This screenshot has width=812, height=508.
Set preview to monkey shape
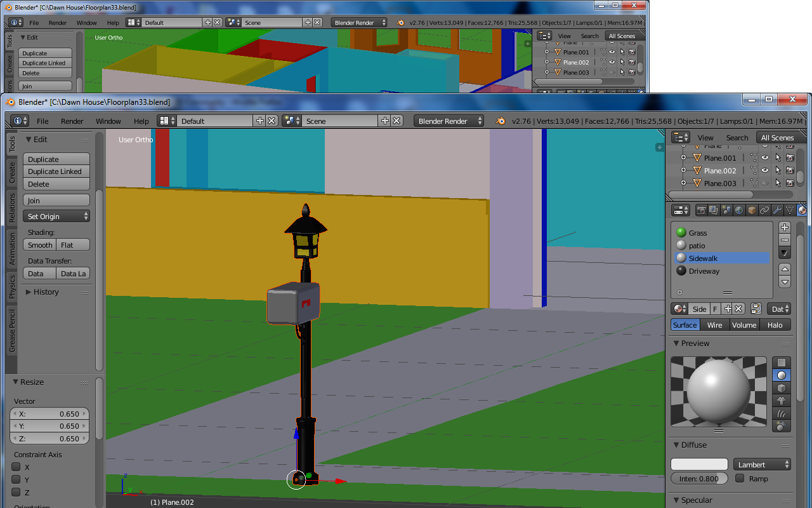(782, 401)
